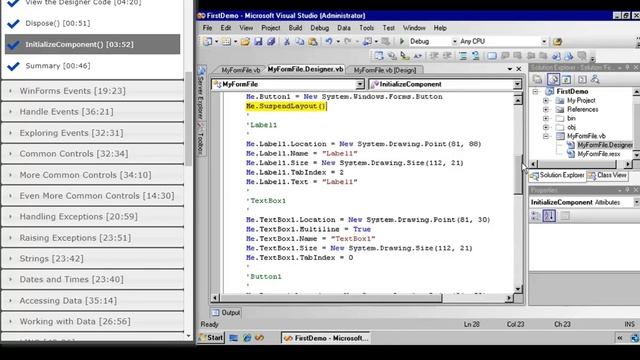Open the File menu
Screen dimensions: 640x360
(208, 28)
